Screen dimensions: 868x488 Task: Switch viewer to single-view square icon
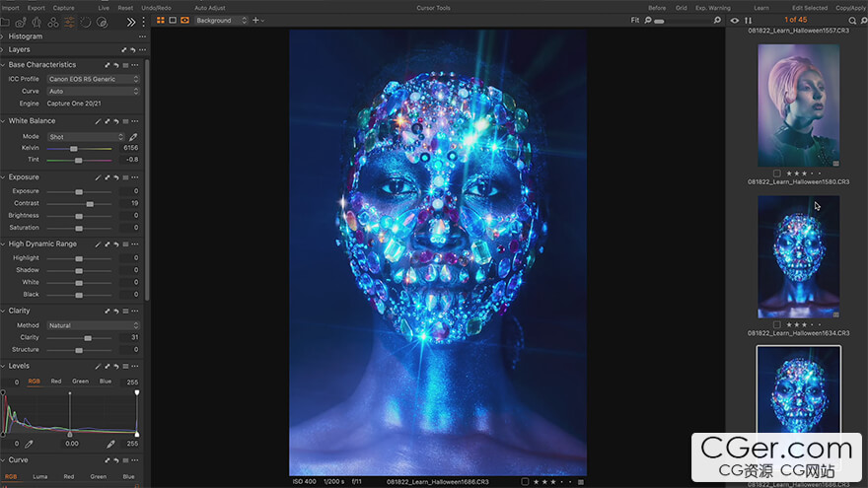pos(173,21)
